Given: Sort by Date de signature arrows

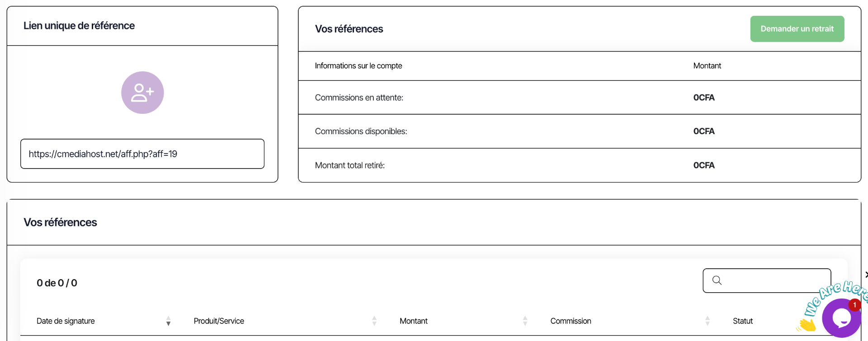Looking at the screenshot, I should [168, 321].
